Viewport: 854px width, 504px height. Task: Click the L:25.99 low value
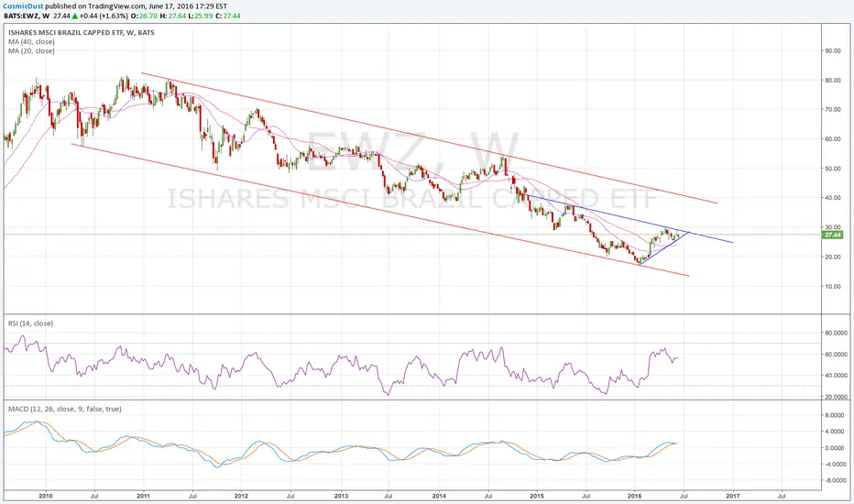[203, 16]
